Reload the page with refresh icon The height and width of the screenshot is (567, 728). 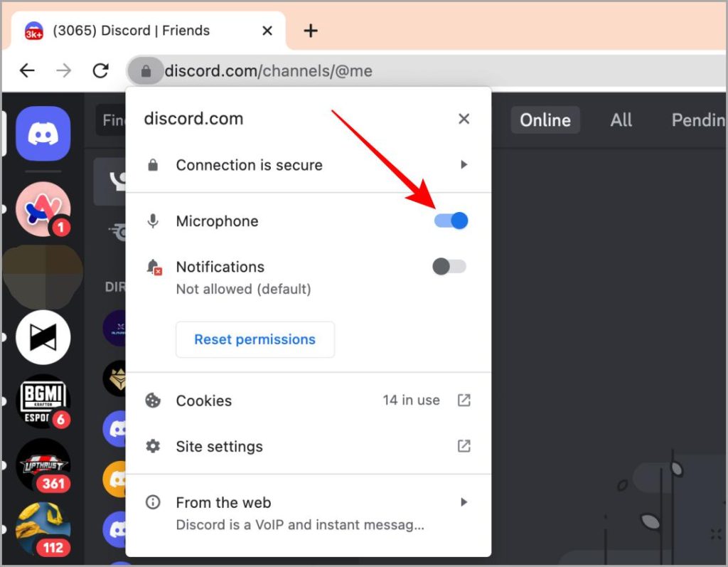tap(101, 70)
